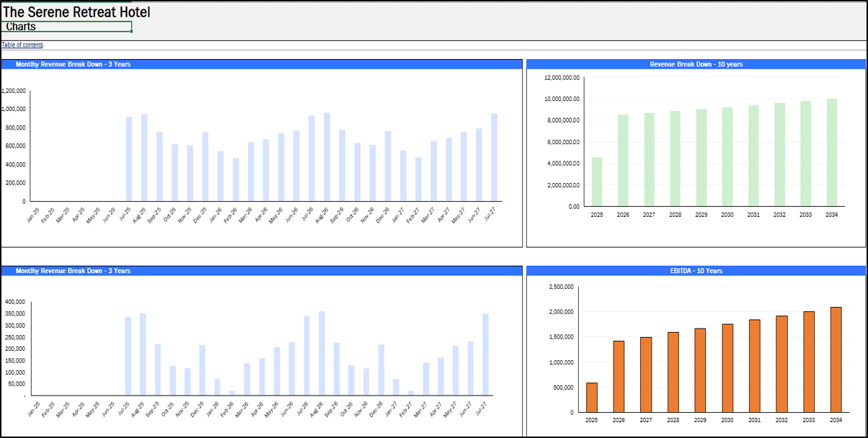The height and width of the screenshot is (438, 868).
Task: Open the Table of contents link
Action: point(22,45)
